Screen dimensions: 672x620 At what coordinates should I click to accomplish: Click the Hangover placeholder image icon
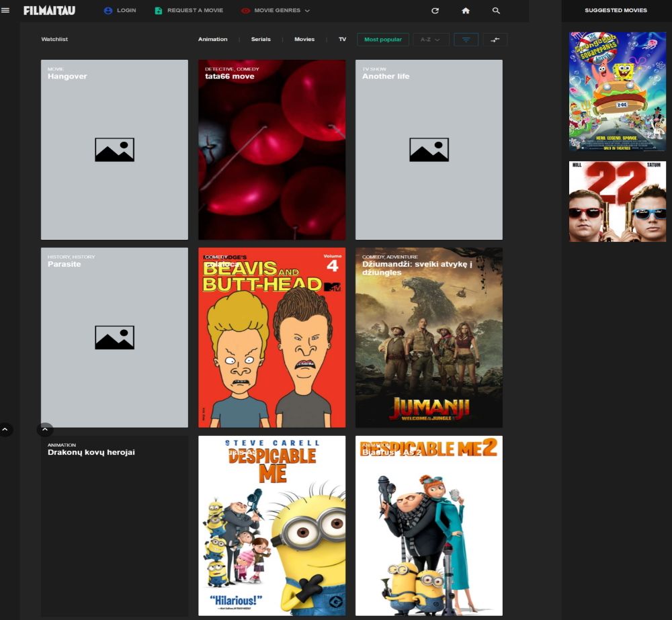click(x=114, y=150)
